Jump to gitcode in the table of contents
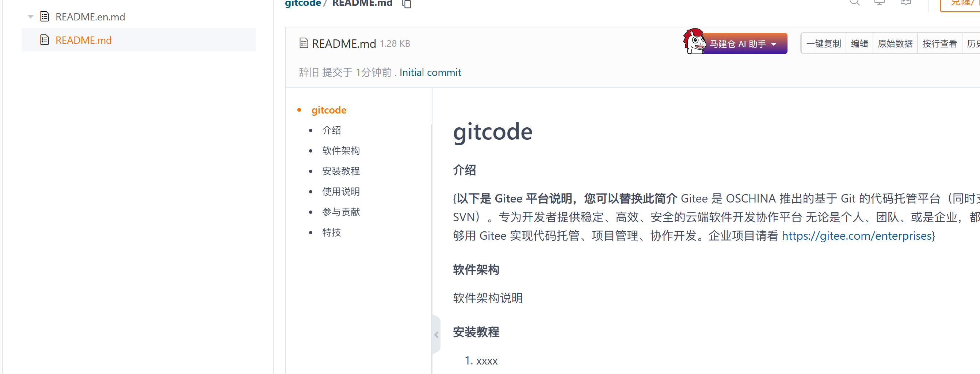The width and height of the screenshot is (980, 374). pyautogui.click(x=329, y=110)
